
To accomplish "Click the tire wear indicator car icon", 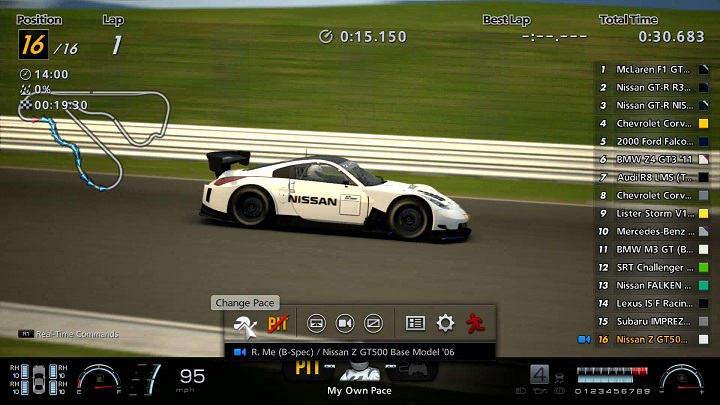I will (x=39, y=379).
